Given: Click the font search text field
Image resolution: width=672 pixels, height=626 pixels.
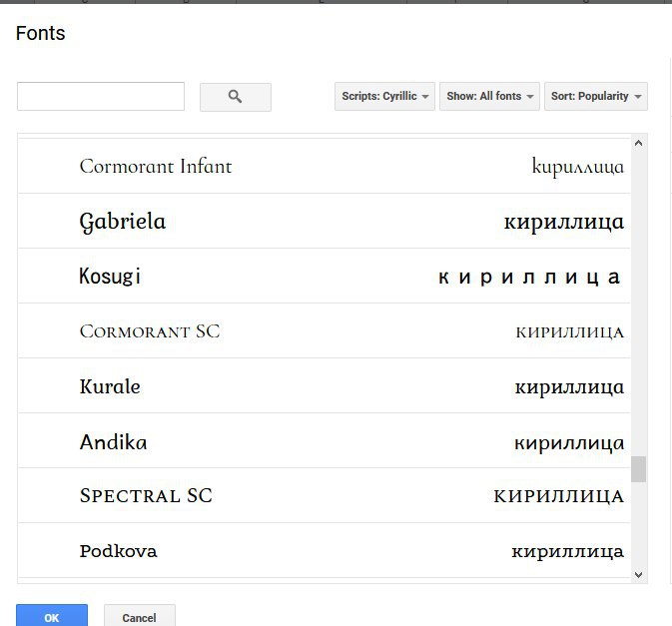Looking at the screenshot, I should (101, 97).
